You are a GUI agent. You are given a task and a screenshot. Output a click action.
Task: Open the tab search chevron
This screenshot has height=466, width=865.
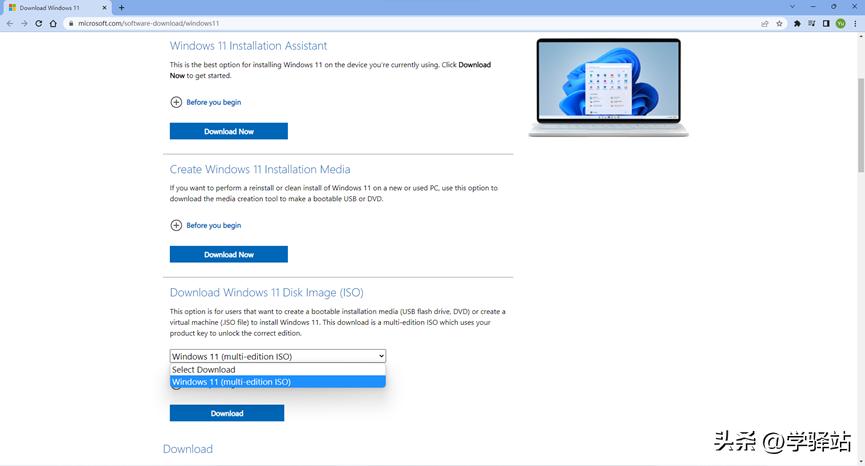pyautogui.click(x=792, y=7)
